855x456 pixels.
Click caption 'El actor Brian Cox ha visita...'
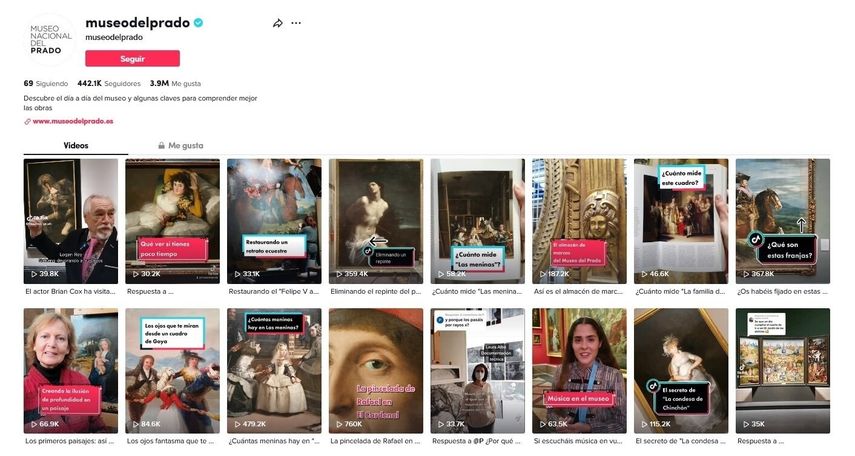point(70,292)
